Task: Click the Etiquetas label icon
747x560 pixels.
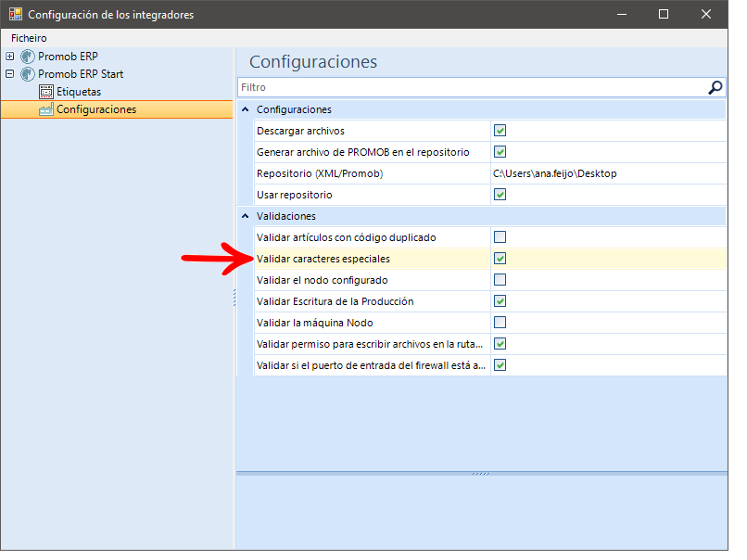Action: [46, 92]
